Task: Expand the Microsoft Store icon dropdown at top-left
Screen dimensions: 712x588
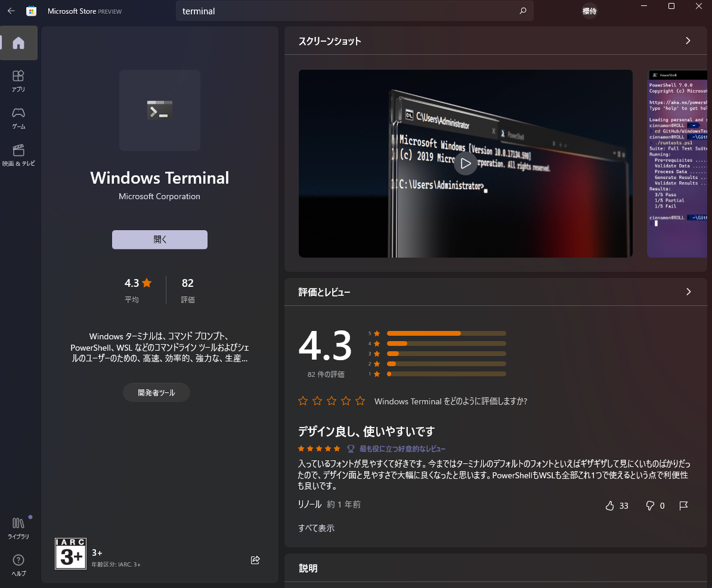Action: (x=31, y=11)
